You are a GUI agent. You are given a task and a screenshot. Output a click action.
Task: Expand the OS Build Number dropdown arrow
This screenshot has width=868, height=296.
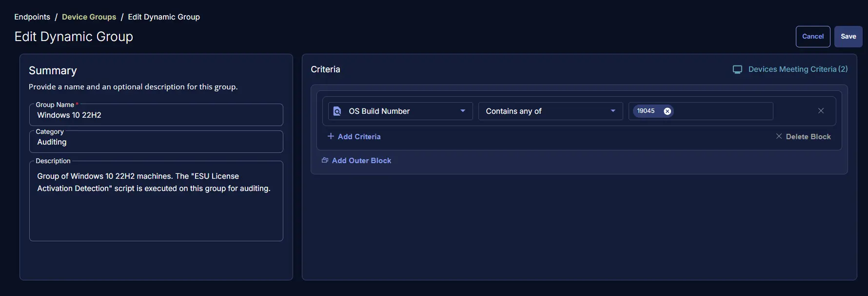point(463,111)
